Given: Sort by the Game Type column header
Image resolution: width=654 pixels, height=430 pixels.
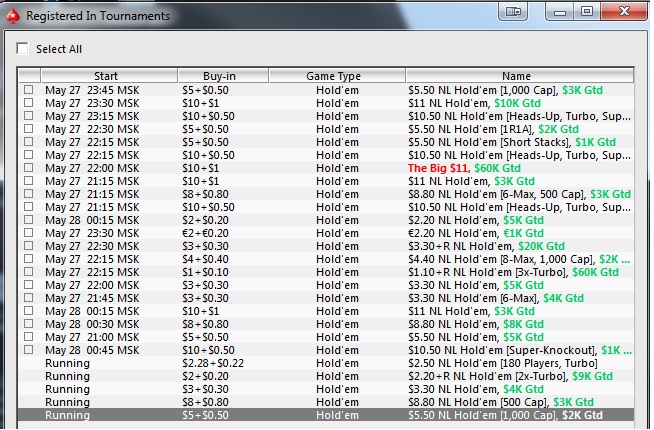Looking at the screenshot, I should (x=337, y=76).
